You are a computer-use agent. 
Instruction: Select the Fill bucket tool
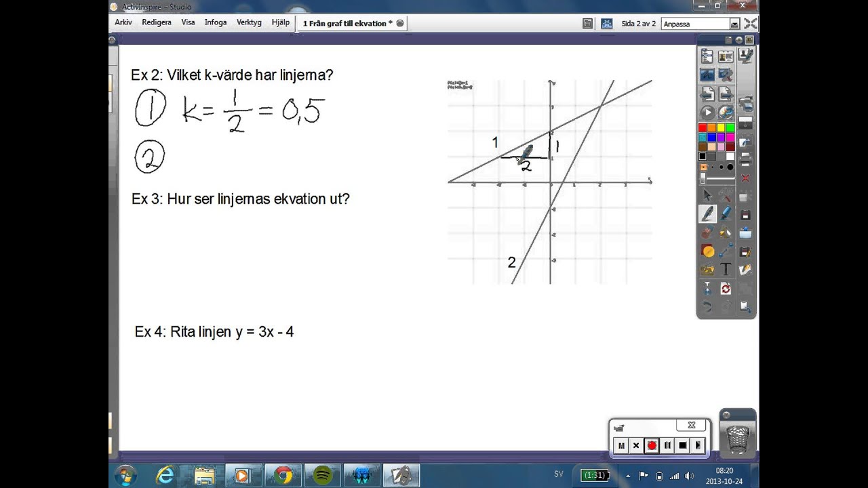[x=726, y=232]
